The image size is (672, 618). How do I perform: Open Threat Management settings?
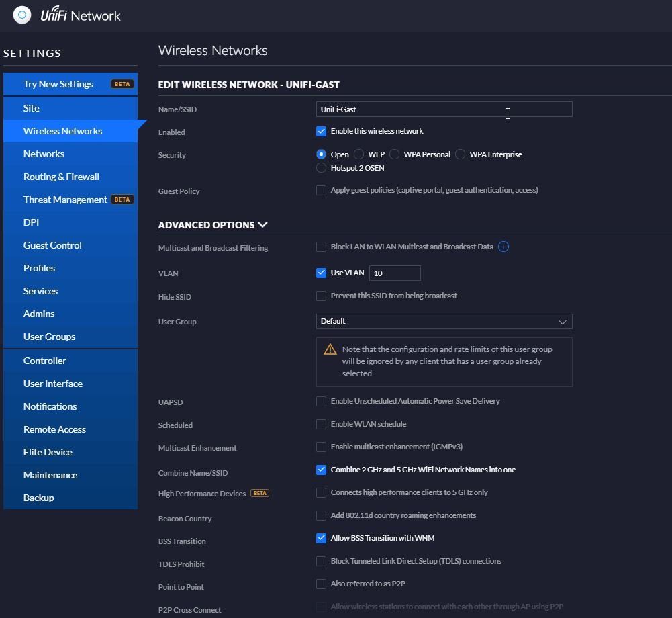click(70, 200)
